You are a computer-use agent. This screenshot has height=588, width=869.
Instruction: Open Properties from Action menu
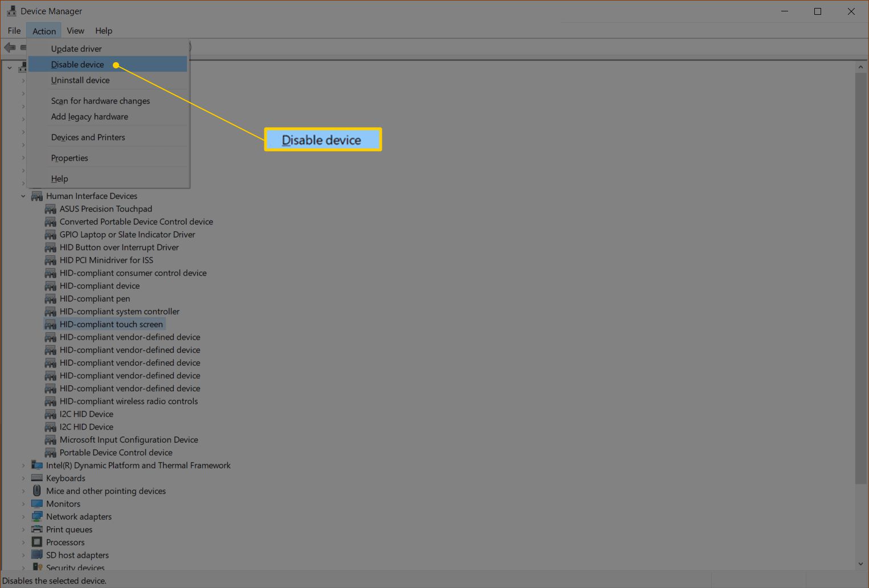tap(108, 158)
